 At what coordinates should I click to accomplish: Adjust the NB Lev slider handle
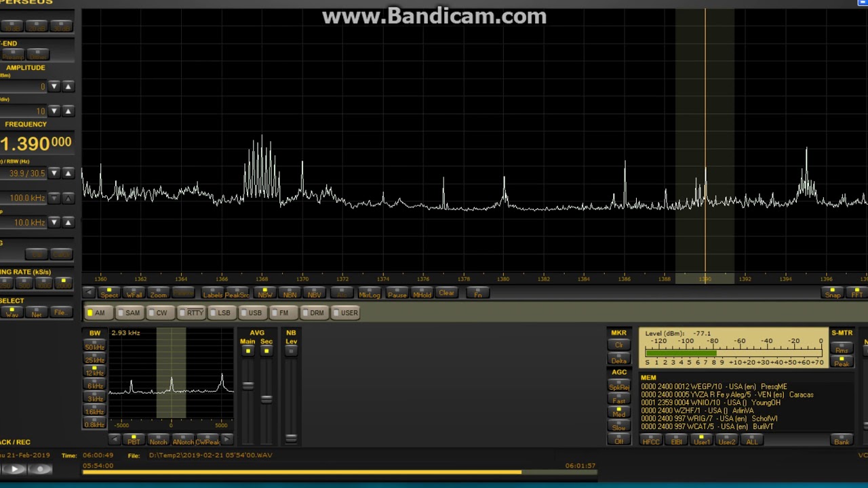tap(291, 439)
